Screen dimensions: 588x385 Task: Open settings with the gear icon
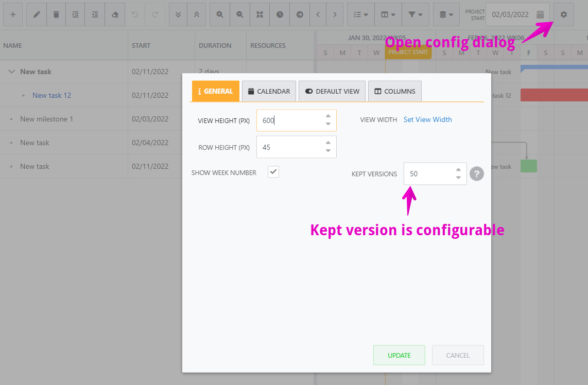pos(563,14)
